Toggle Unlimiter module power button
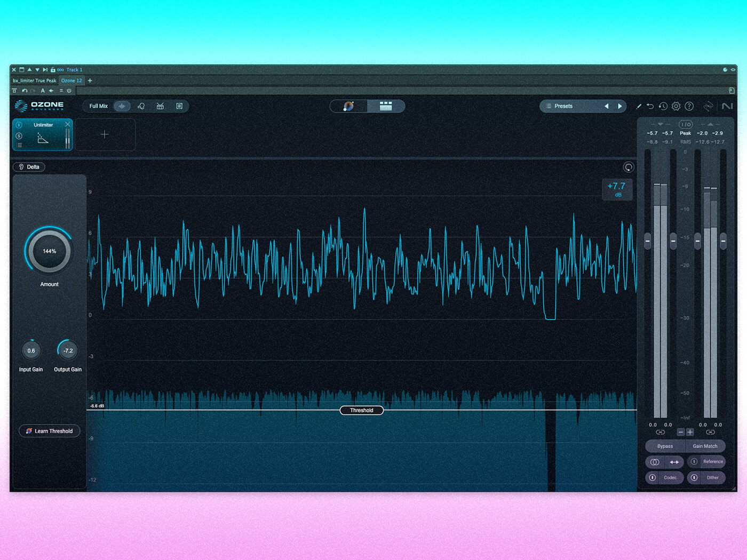747x560 pixels. 19,125
